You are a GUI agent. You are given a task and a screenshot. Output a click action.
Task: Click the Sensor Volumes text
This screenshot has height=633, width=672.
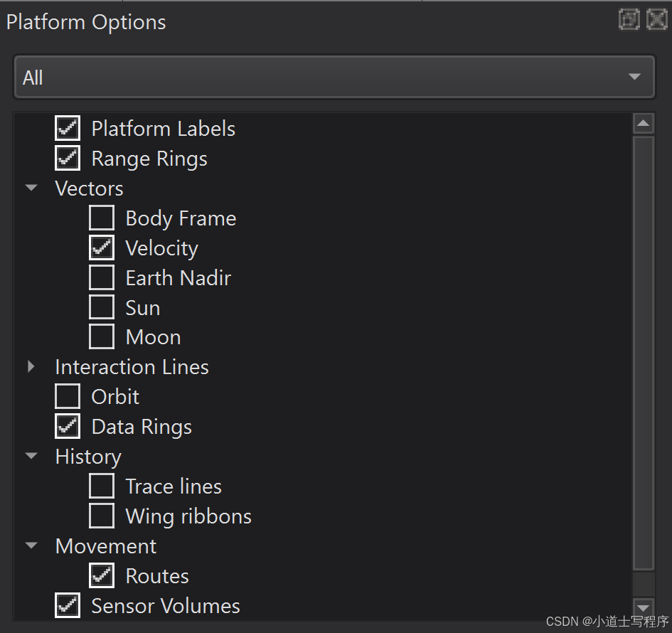point(166,607)
